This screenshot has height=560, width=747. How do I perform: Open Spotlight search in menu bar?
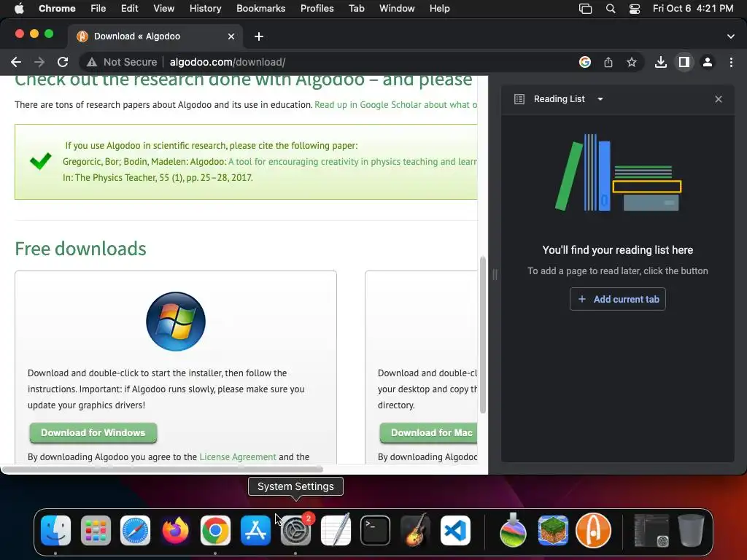point(611,9)
